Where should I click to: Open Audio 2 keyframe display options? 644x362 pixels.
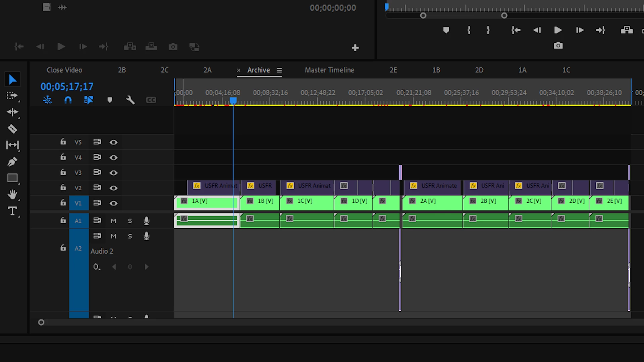coord(97,267)
